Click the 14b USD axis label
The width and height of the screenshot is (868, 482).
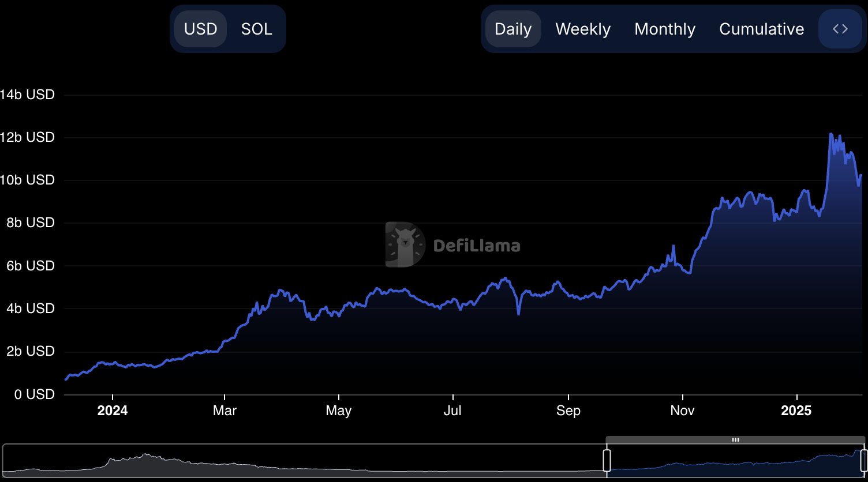[27, 95]
